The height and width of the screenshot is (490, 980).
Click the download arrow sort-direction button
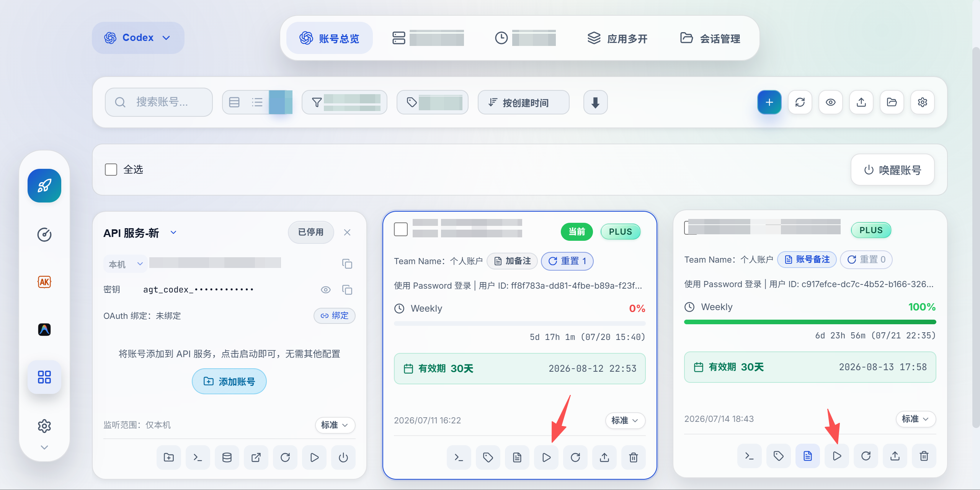pyautogui.click(x=595, y=102)
